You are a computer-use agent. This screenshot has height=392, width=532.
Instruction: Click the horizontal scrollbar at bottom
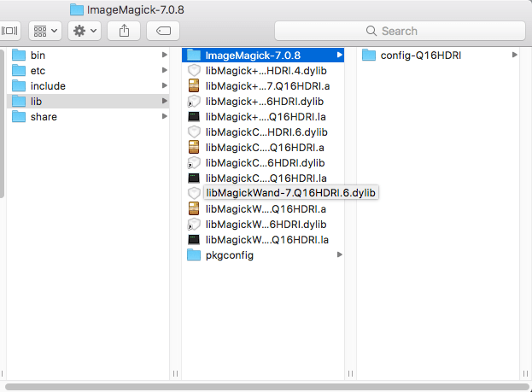pos(267,387)
